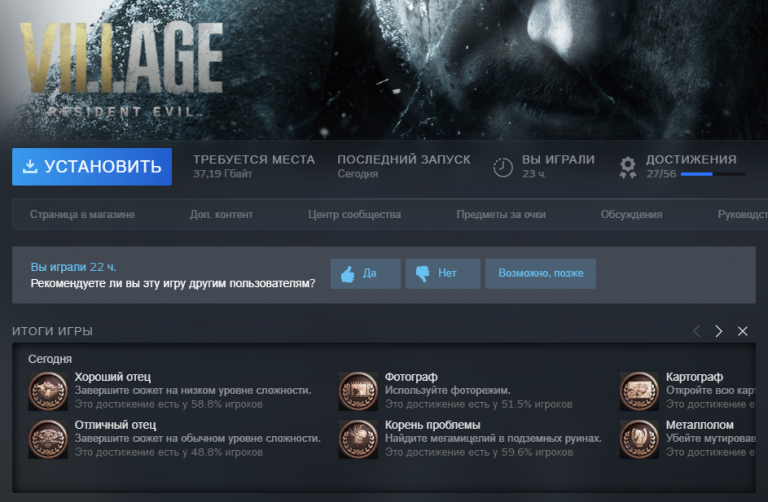
Task: Click the Металлолом achievement icon
Action: 639,439
